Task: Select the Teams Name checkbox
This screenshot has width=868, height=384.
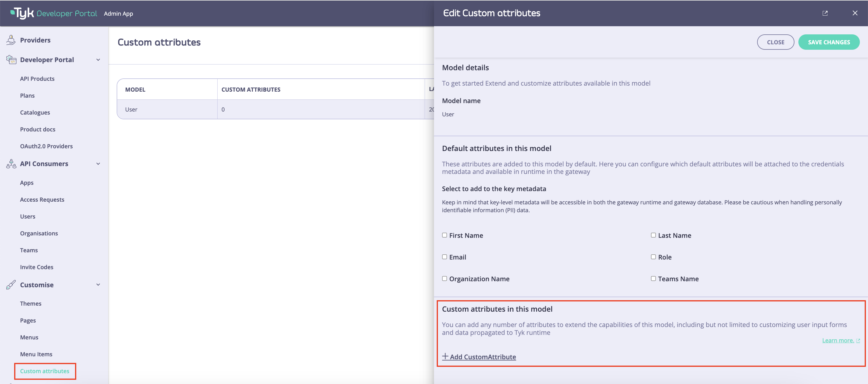Action: (x=653, y=279)
